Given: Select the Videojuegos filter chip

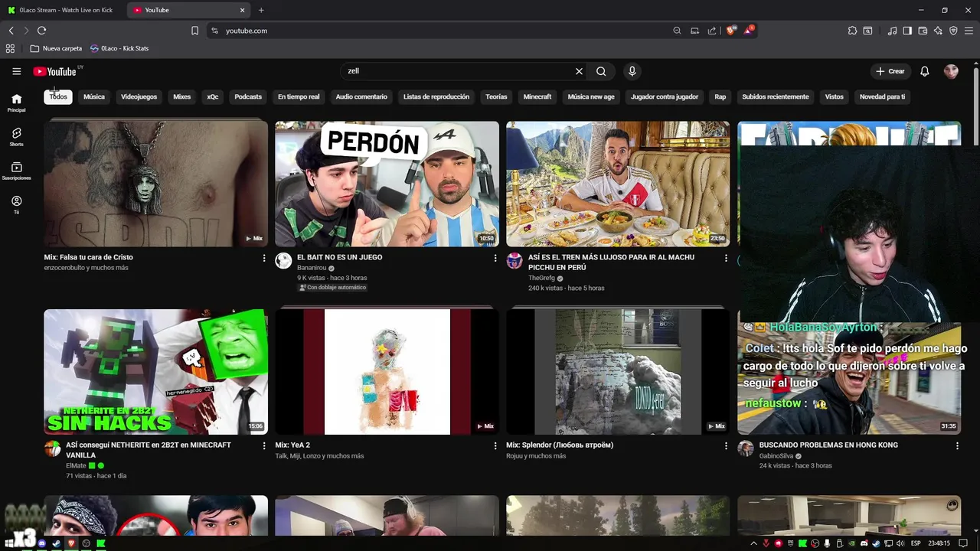Looking at the screenshot, I should tap(139, 97).
